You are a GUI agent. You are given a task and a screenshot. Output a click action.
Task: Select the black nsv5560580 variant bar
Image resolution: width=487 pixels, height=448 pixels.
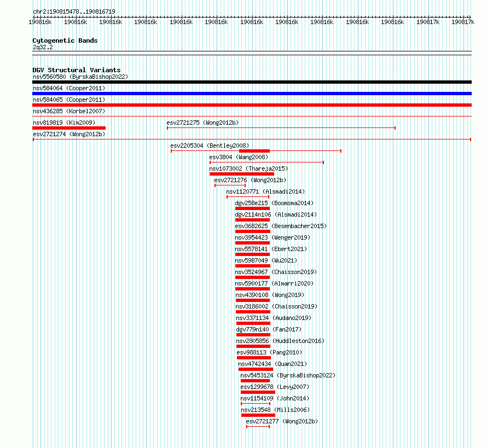coord(252,82)
